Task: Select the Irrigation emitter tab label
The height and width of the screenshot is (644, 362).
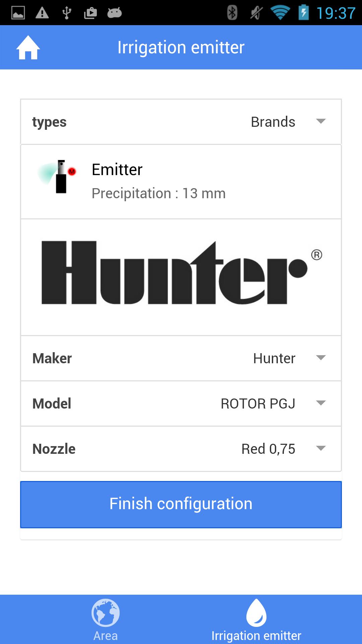Action: click(x=256, y=636)
